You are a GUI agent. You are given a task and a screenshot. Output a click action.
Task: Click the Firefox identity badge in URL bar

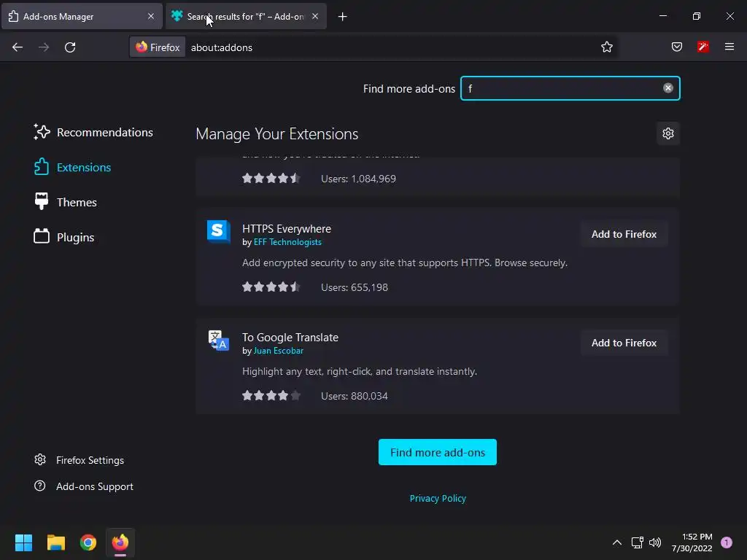pyautogui.click(x=158, y=47)
